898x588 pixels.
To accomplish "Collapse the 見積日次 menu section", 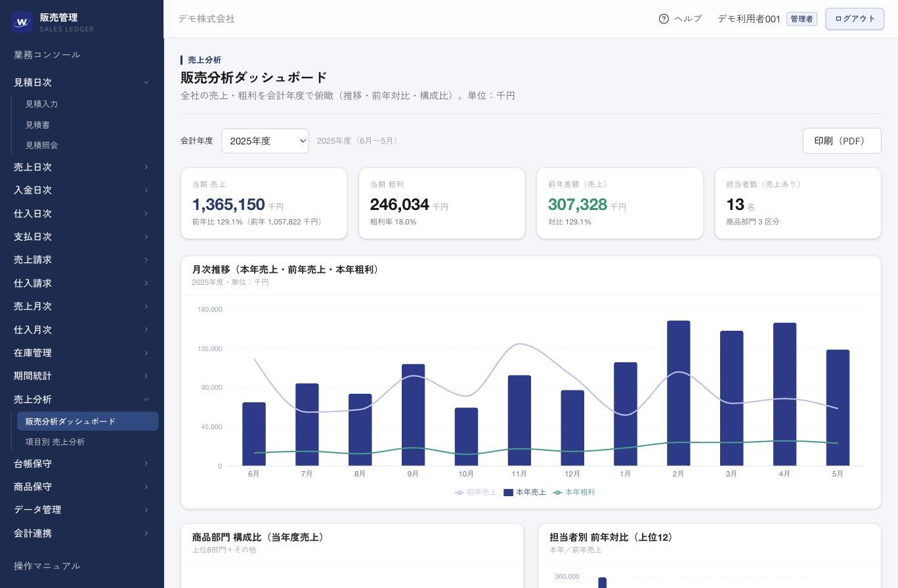I will [x=82, y=82].
